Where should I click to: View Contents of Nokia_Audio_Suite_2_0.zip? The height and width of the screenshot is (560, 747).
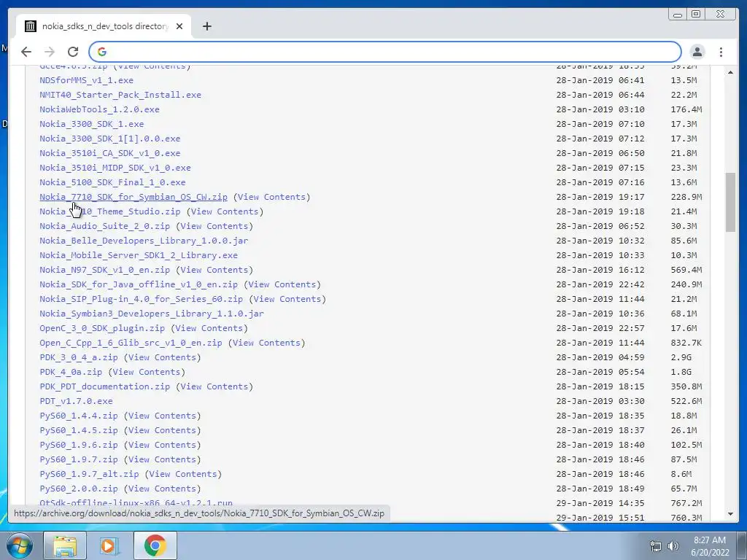[214, 226]
